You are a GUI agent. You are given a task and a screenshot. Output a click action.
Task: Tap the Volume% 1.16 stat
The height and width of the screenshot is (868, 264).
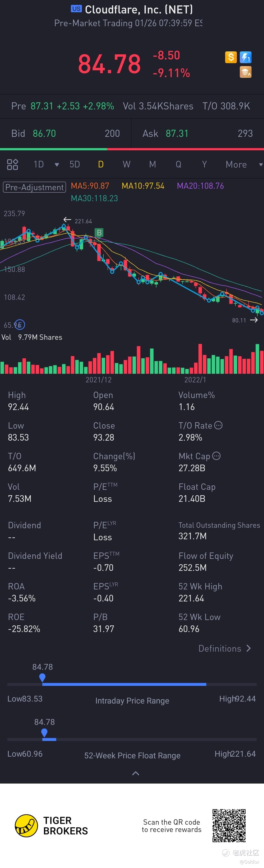point(197,401)
